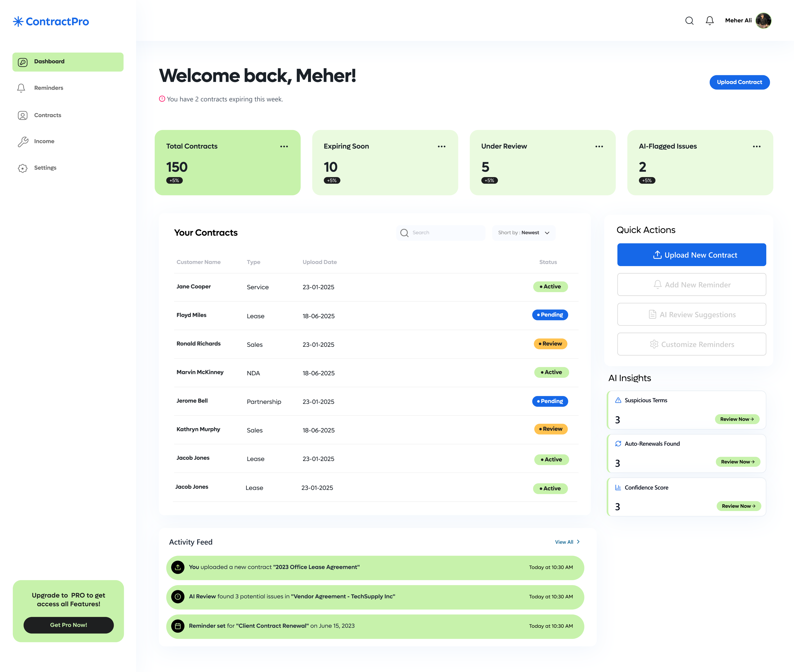794x672 pixels.
Task: Open the 'Sort by: Newest' dropdown
Action: point(523,232)
